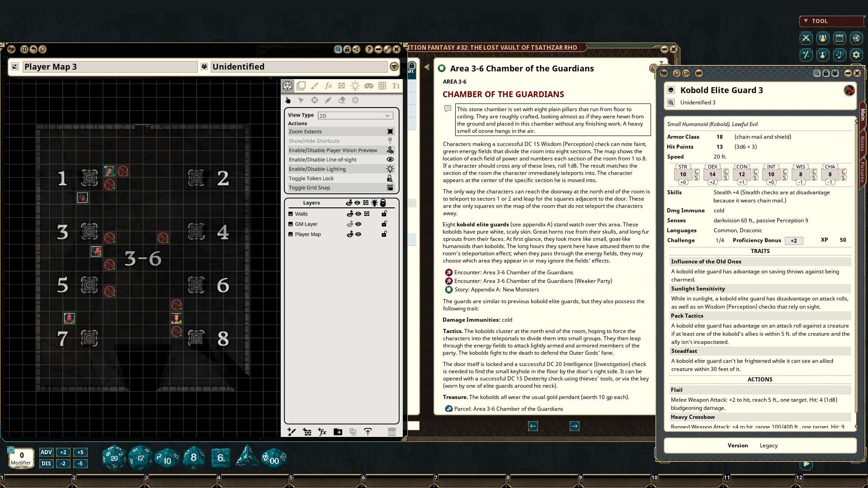Choose the concentric circles ping tool

coord(355,100)
